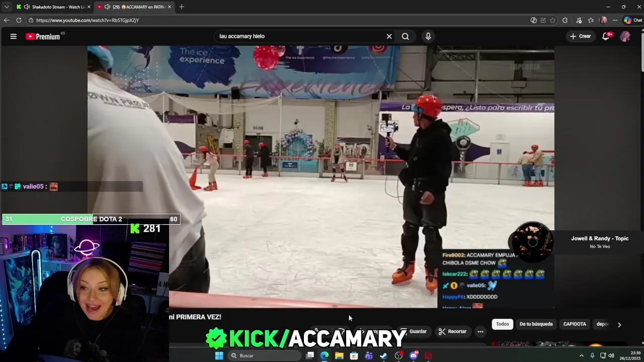Open more actions ellipsis under video

480,331
